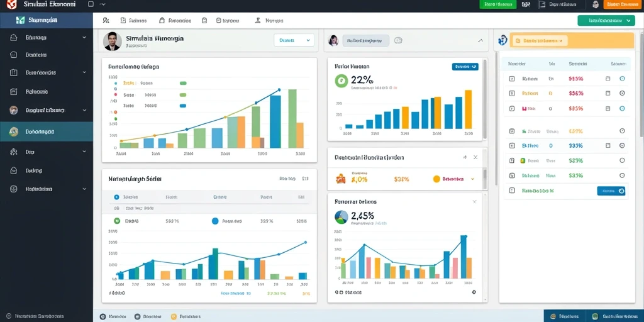The image size is (644, 322).
Task: Click the orange button in top-right corner
Action: [x=622, y=4]
